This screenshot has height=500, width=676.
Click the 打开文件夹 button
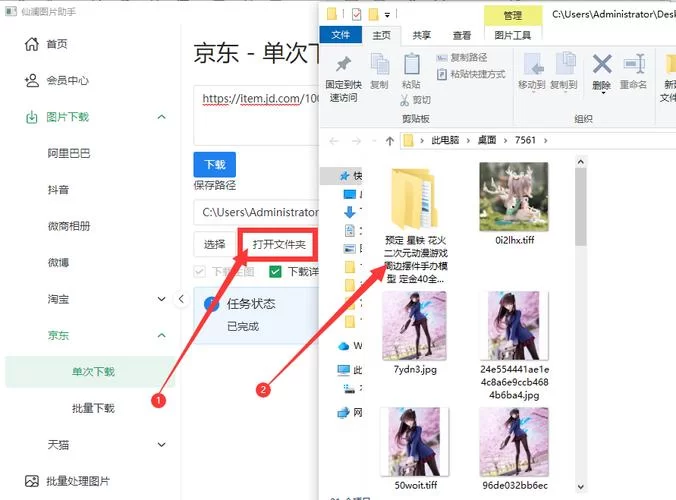click(x=279, y=245)
